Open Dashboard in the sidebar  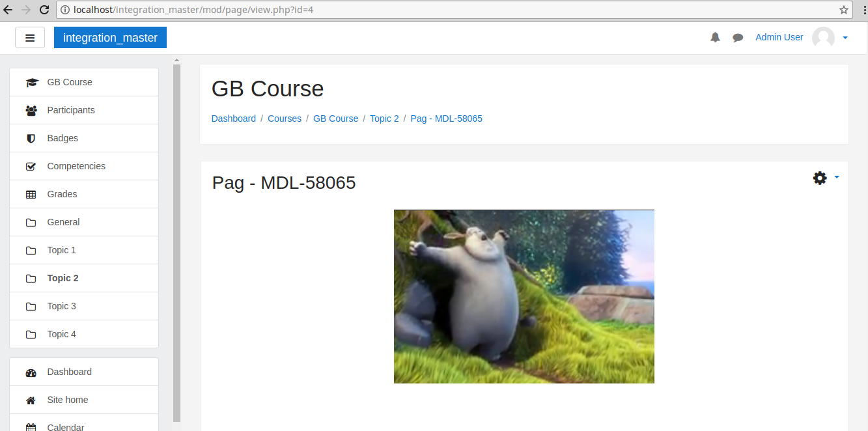pos(84,372)
